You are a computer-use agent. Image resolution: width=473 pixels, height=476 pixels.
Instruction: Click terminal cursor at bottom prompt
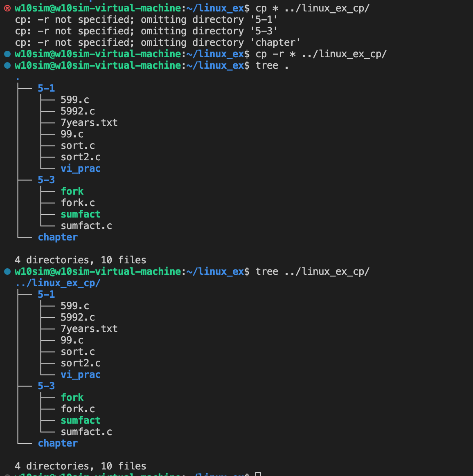258,474
